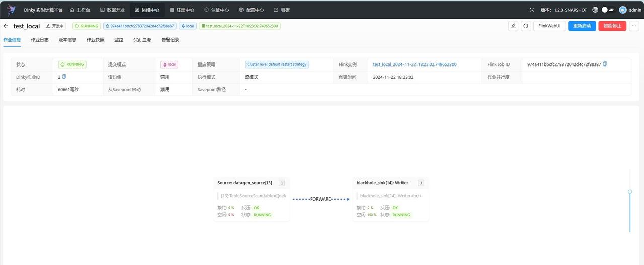Viewport: 644px width, 265px height.
Task: Switch to 监控 tab
Action: click(x=119, y=39)
